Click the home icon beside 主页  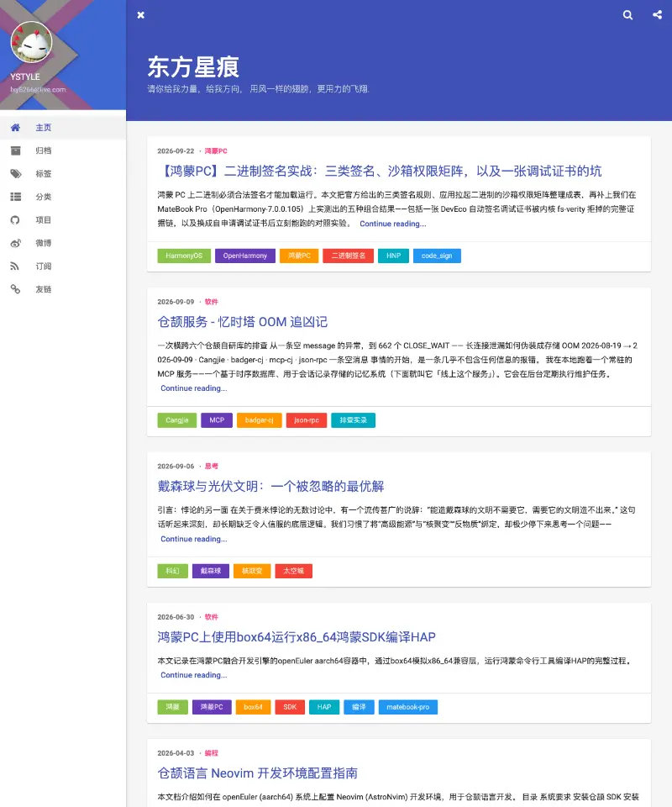(x=15, y=127)
